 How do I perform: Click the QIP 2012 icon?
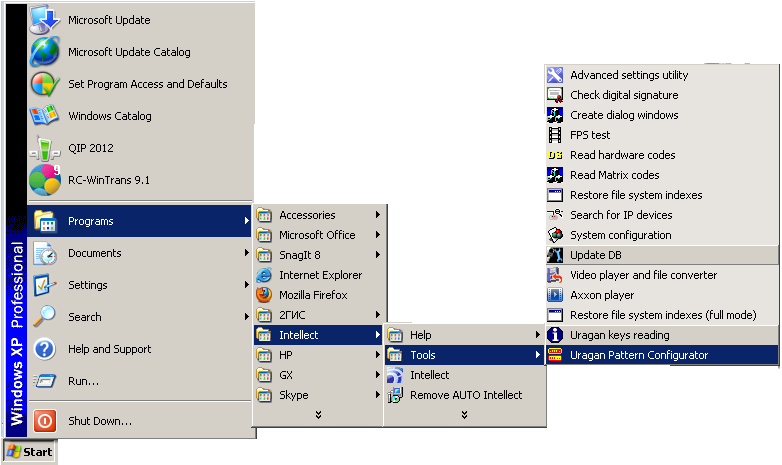point(45,148)
